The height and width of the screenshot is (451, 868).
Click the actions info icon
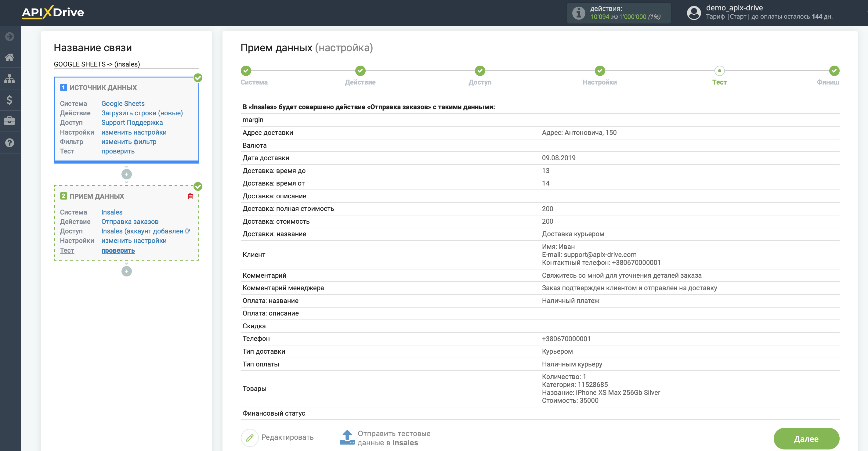point(579,13)
